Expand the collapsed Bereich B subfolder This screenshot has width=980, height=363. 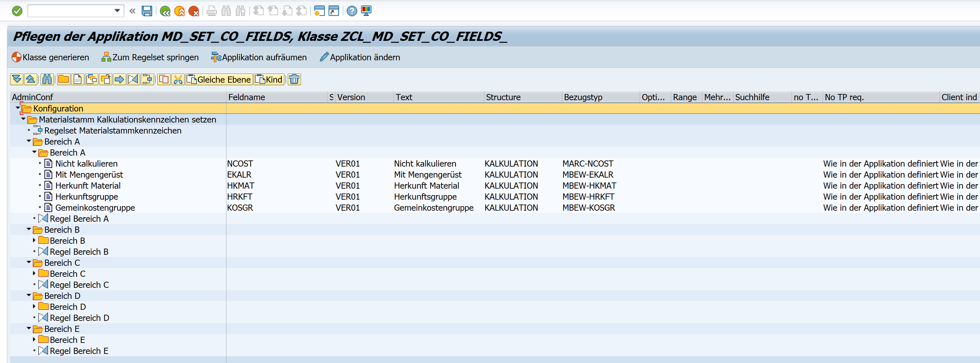[34, 240]
